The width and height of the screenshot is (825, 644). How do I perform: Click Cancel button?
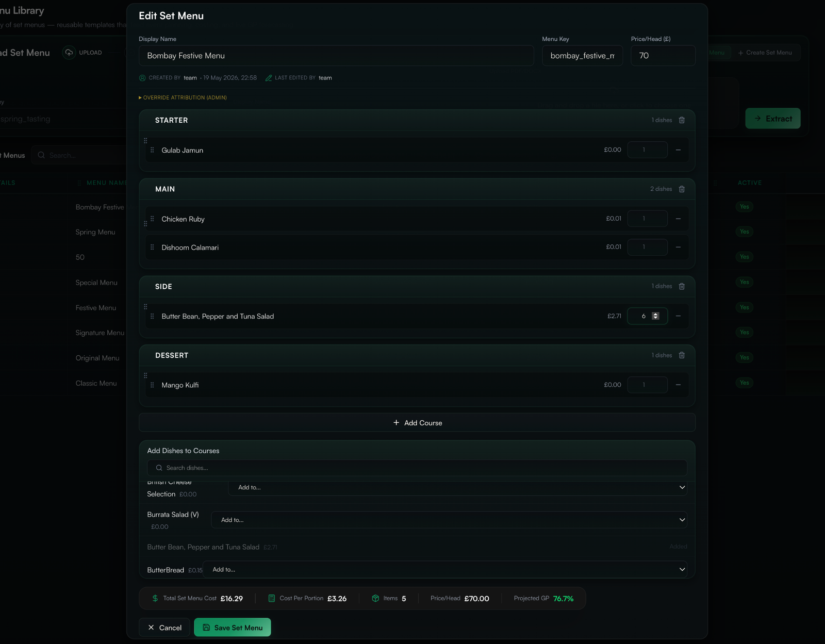pyautogui.click(x=165, y=628)
